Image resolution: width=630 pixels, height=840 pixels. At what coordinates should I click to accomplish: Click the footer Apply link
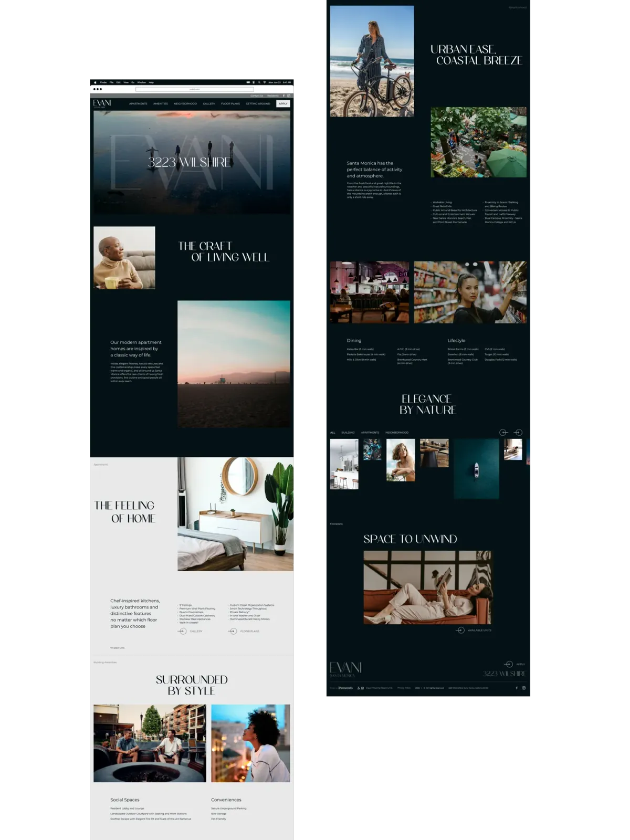[x=520, y=664]
